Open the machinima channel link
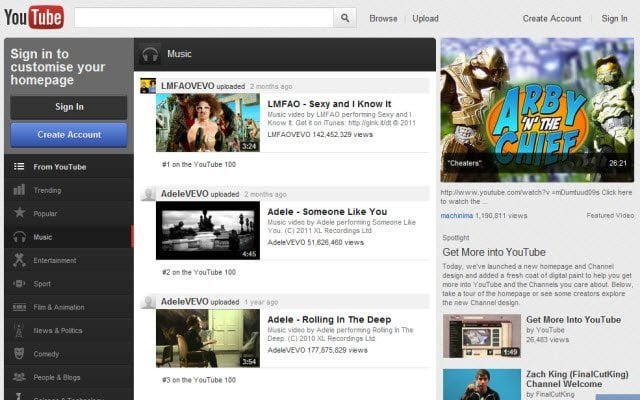Image resolution: width=640 pixels, height=400 pixels. (456, 216)
